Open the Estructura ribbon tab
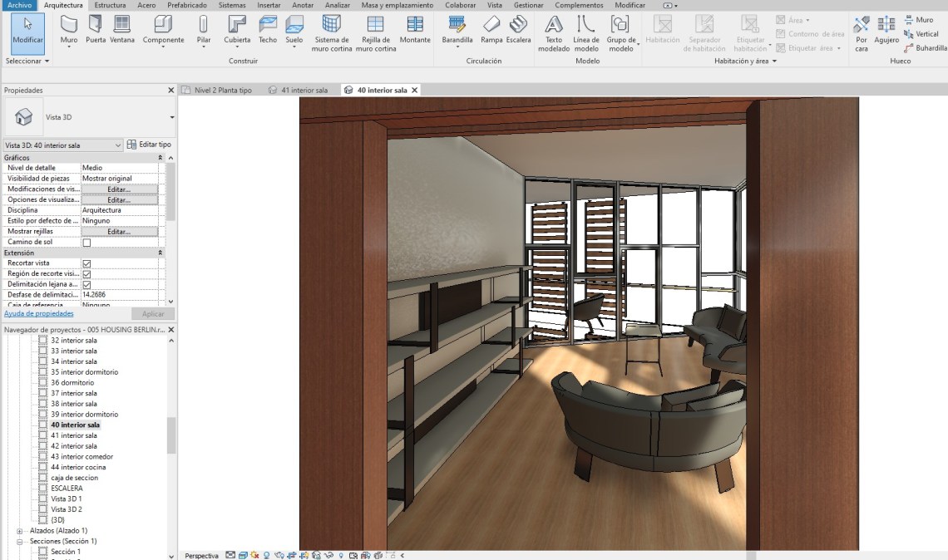Screen dimensions: 948x560 110,5
